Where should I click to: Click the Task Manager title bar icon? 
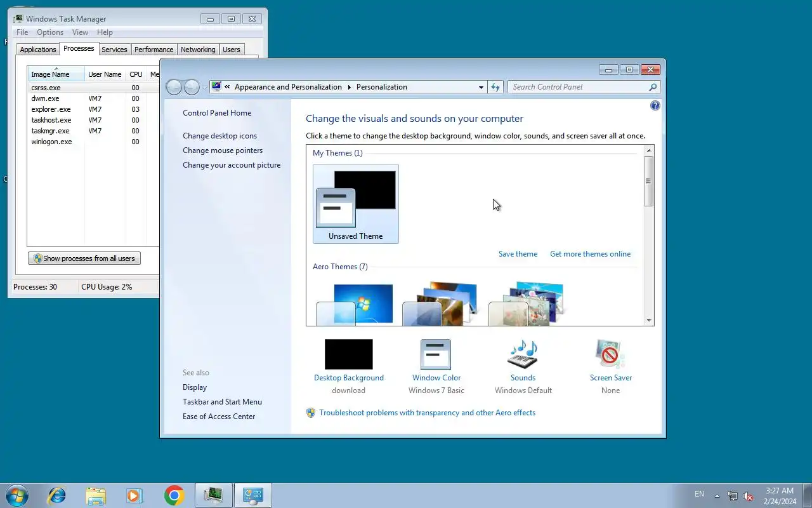point(18,18)
